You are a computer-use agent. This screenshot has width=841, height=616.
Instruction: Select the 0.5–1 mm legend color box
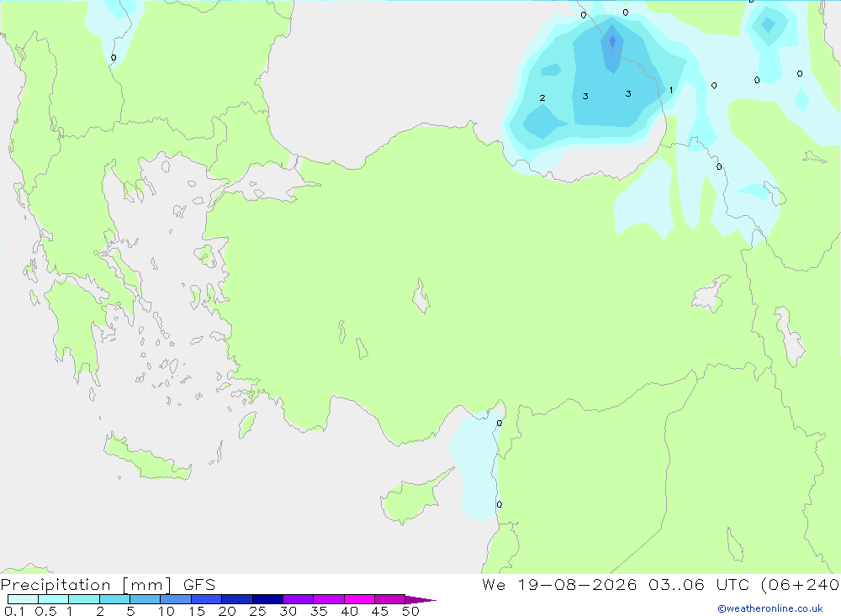click(x=54, y=599)
